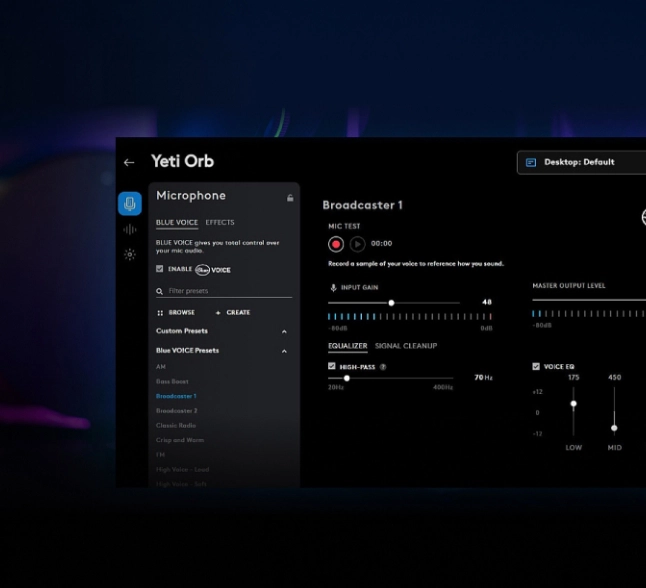
Task: Click the High-Pass frequency slider handle
Action: point(347,378)
